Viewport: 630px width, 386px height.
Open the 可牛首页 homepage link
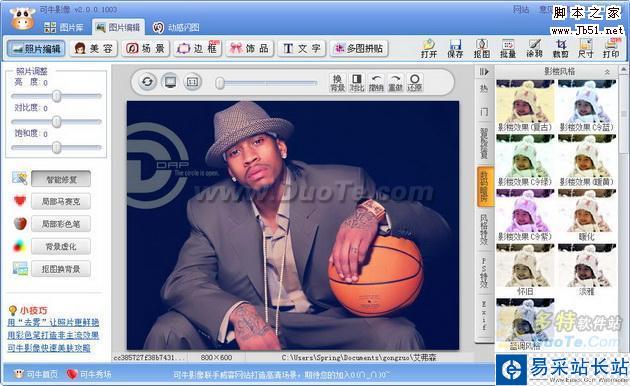point(36,374)
